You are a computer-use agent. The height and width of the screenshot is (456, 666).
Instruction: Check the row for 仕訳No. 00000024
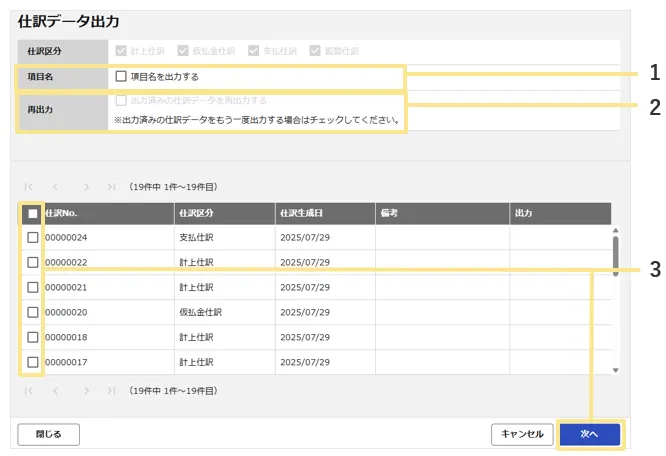click(33, 238)
